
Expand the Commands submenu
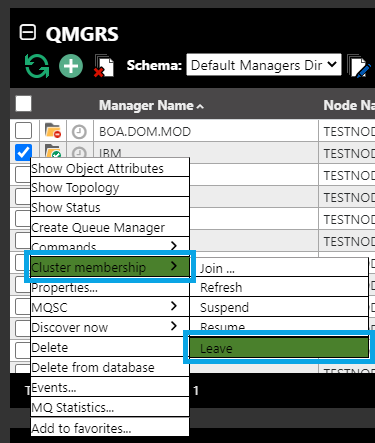[x=110, y=246]
